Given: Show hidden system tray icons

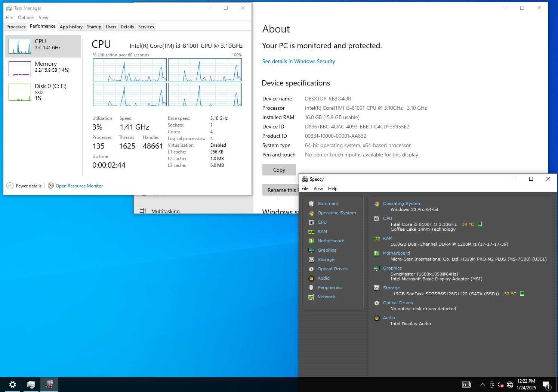Looking at the screenshot, I should (483, 385).
